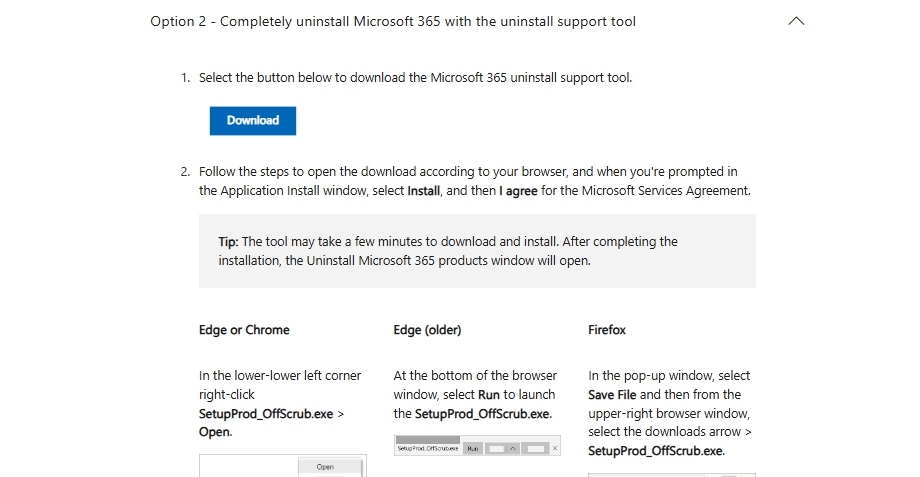This screenshot has width=920, height=477.
Task: Click bold Run word in Edge older instructions
Action: 489,395
